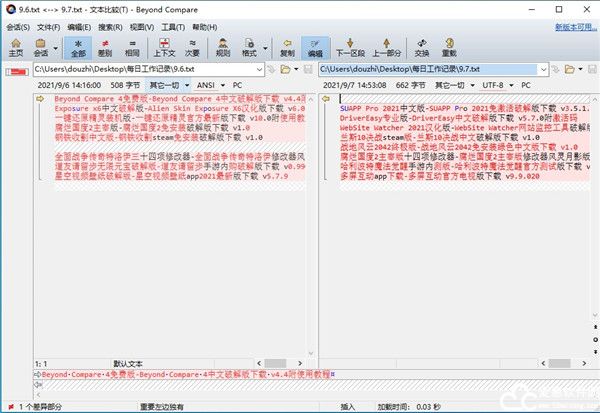Click left pane open folder icon

pos(285,69)
